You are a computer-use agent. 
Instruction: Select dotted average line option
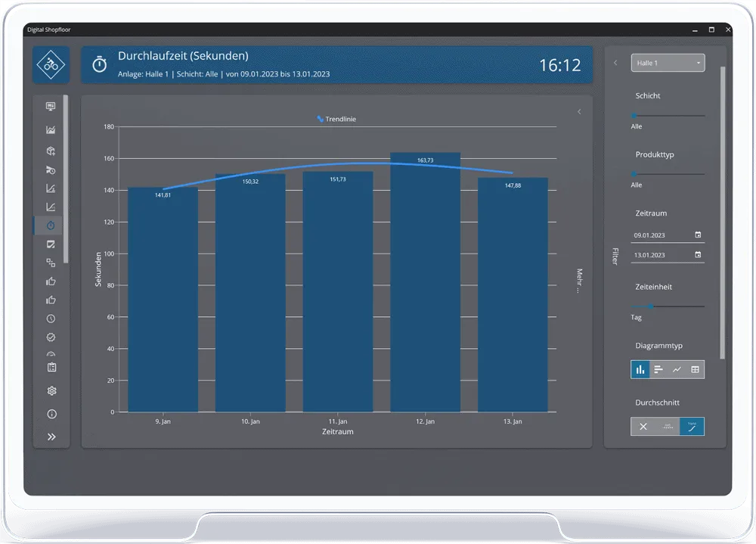668,426
